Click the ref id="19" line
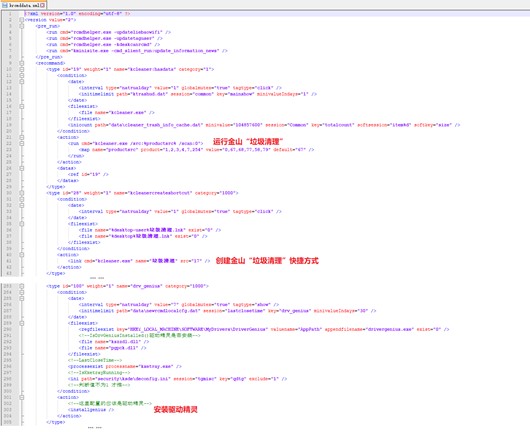 (x=88, y=174)
